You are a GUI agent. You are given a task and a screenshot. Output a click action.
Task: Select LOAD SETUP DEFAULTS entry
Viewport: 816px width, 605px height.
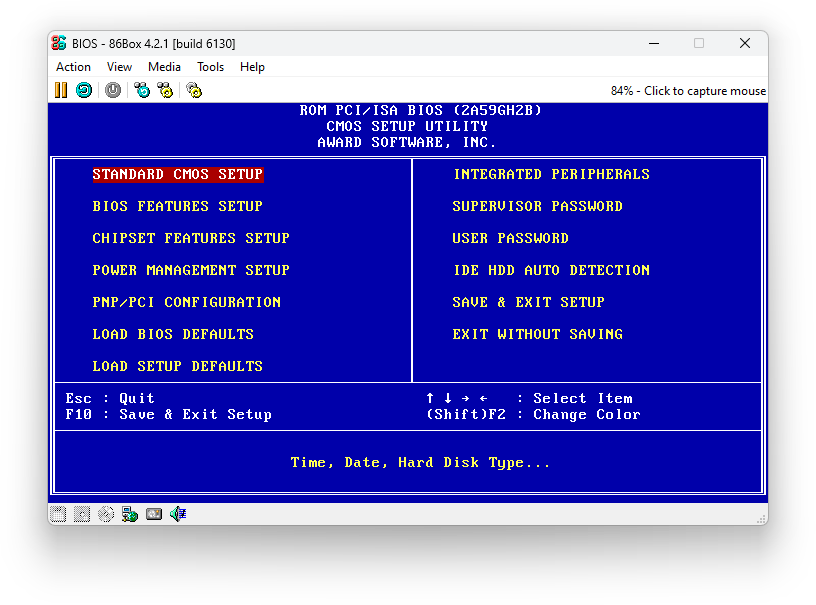click(x=177, y=366)
